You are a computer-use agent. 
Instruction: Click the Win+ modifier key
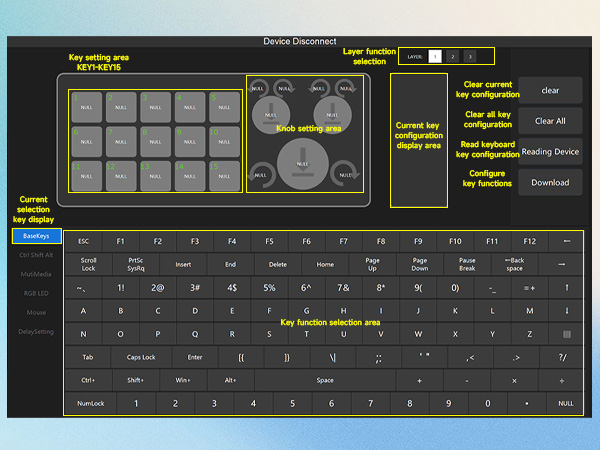pyautogui.click(x=183, y=380)
